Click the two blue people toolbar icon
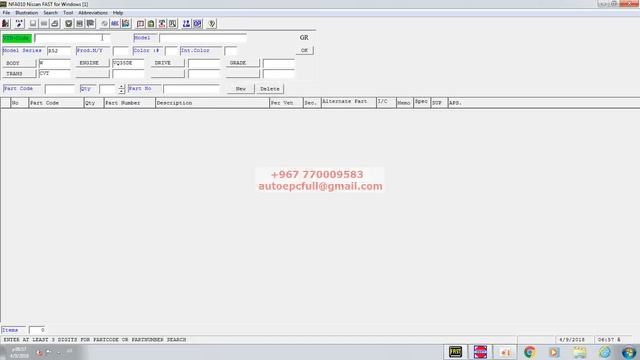Screen dimensions: 640x360 (187, 24)
